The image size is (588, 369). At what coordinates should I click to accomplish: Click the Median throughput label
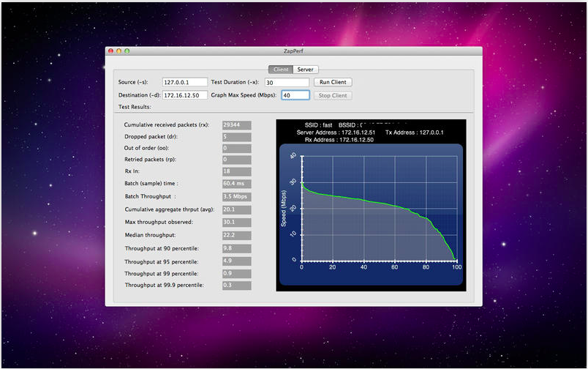150,235
